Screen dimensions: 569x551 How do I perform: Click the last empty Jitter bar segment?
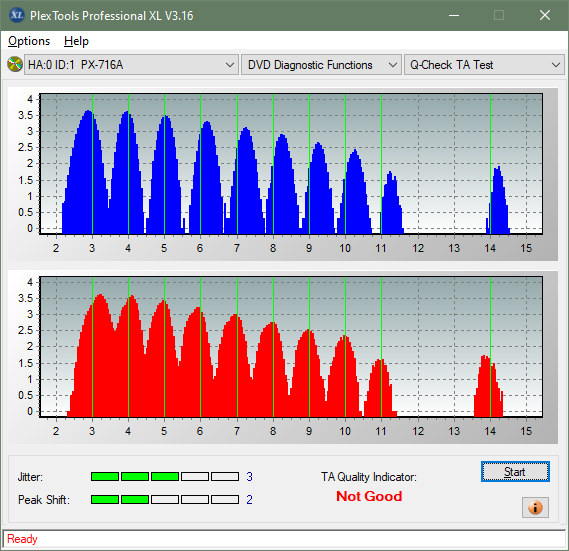(225, 477)
